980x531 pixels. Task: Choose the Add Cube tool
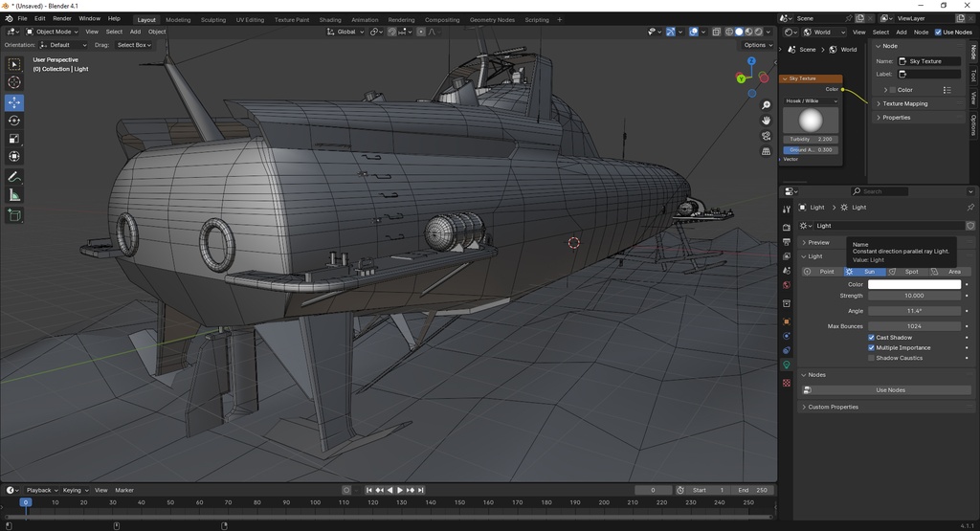(x=13, y=216)
